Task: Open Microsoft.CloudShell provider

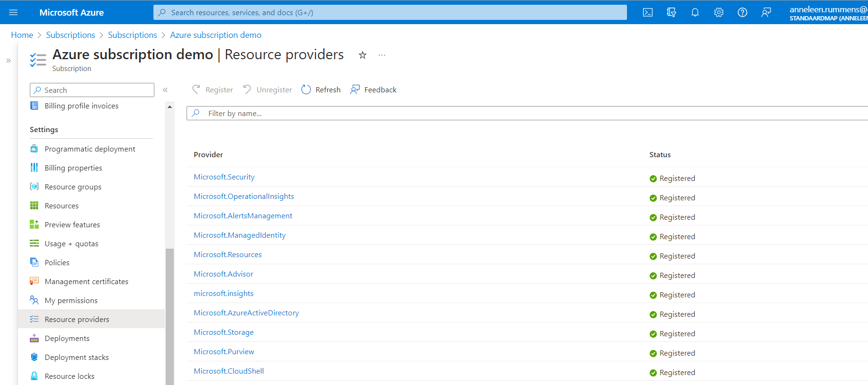Action: coord(229,371)
